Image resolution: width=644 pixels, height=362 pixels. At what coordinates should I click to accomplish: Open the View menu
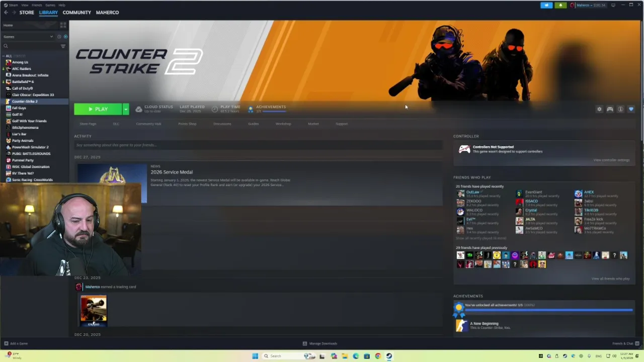25,5
